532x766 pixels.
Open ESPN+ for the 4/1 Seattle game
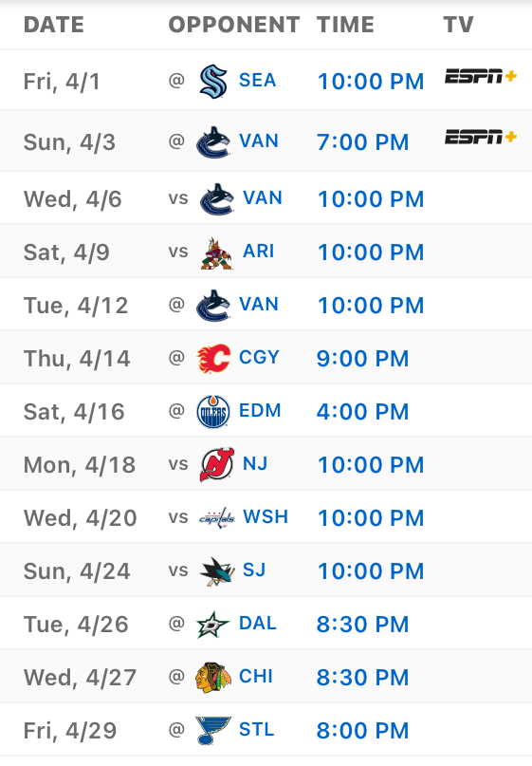click(x=480, y=76)
